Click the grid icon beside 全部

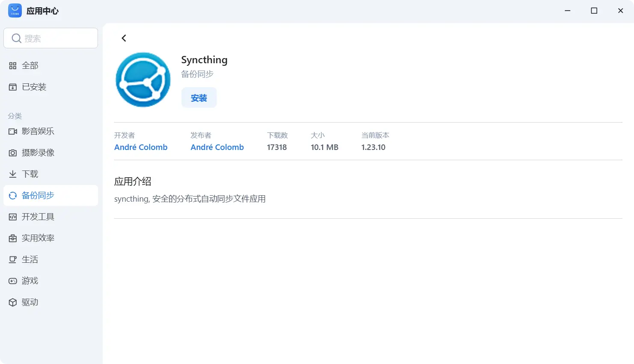[13, 66]
